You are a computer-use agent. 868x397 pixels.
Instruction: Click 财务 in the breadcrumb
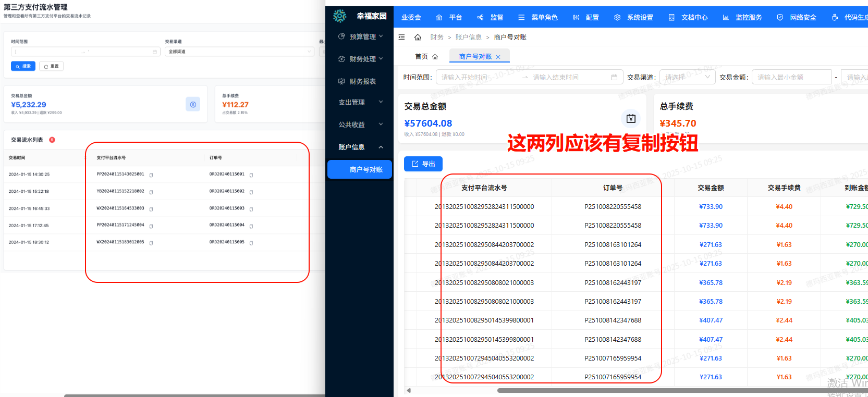437,38
